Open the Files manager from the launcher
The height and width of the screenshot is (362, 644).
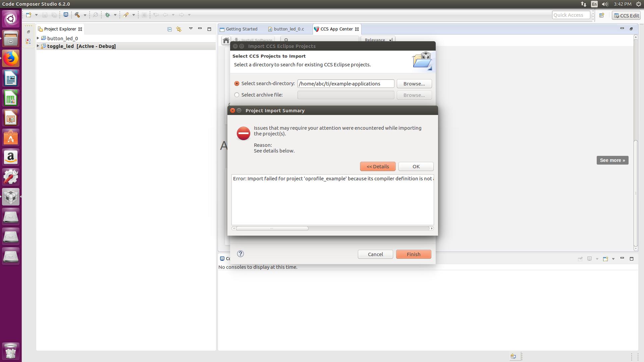click(11, 39)
